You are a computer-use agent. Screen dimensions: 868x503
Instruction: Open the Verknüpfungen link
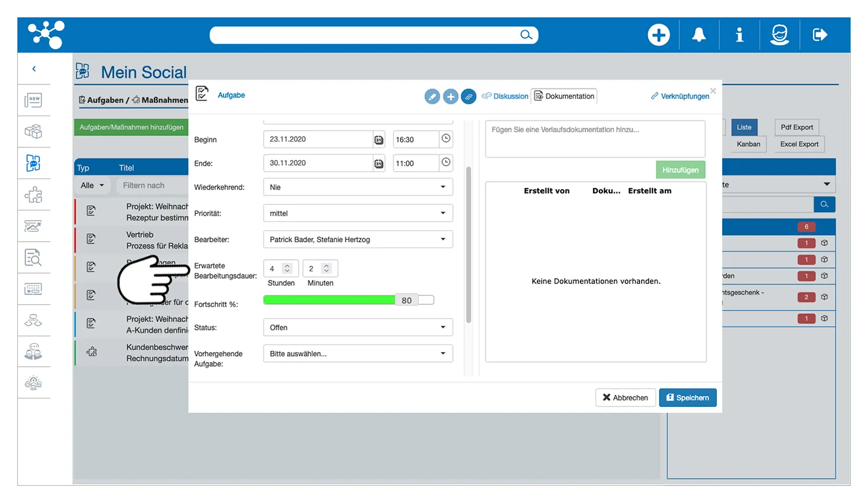[680, 97]
